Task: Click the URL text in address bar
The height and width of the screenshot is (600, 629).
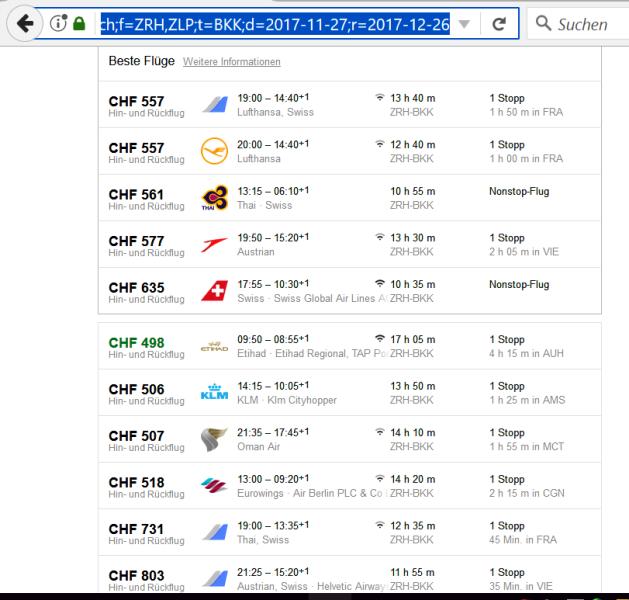Action: [275, 25]
